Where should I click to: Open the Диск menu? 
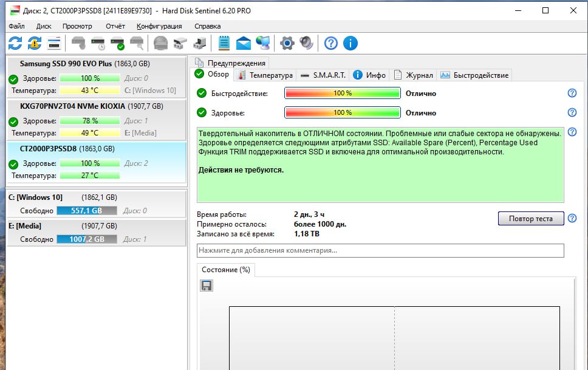[44, 26]
